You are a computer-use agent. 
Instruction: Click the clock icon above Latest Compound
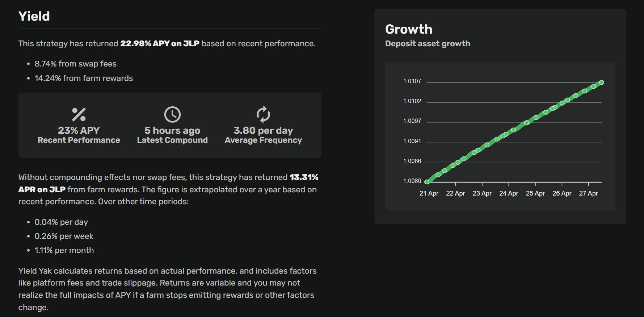pos(172,115)
